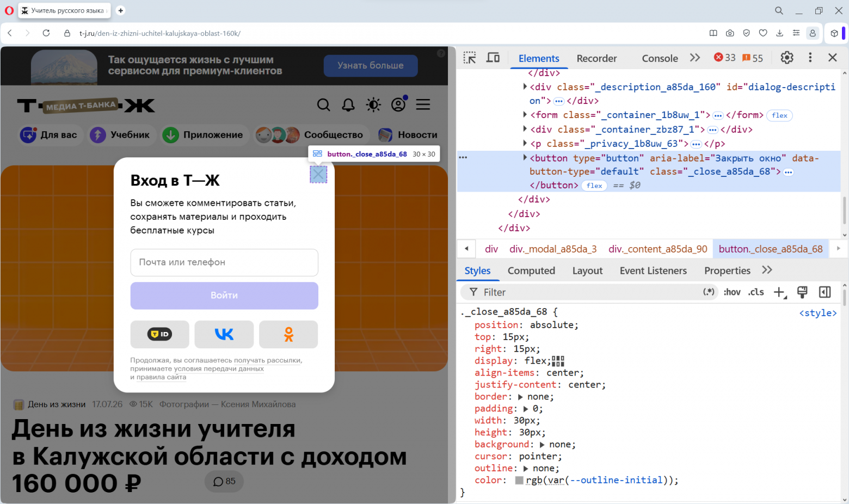
Task: Expand the form _container_1b8uw_1 node
Action: pos(525,114)
